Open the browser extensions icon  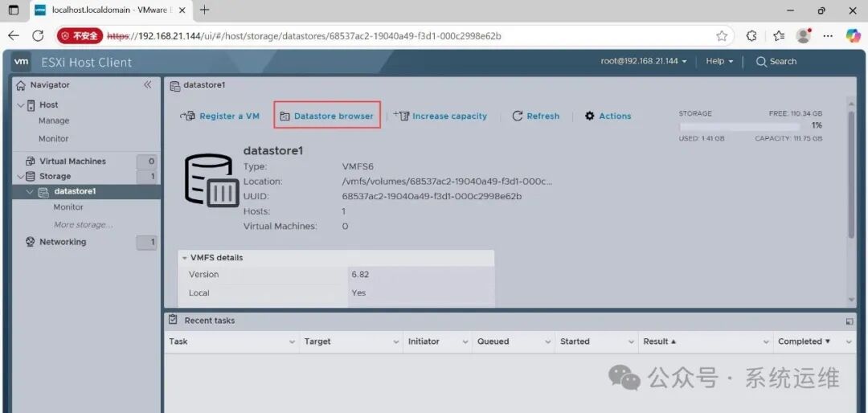click(x=751, y=36)
